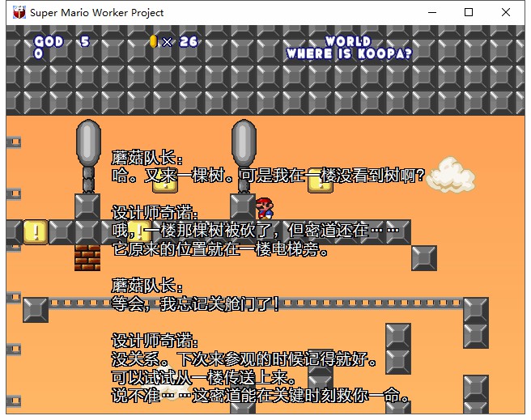Click the line '没关系。下次来参观的时候记得就好。'
531x420 pixels.
[x=244, y=359]
